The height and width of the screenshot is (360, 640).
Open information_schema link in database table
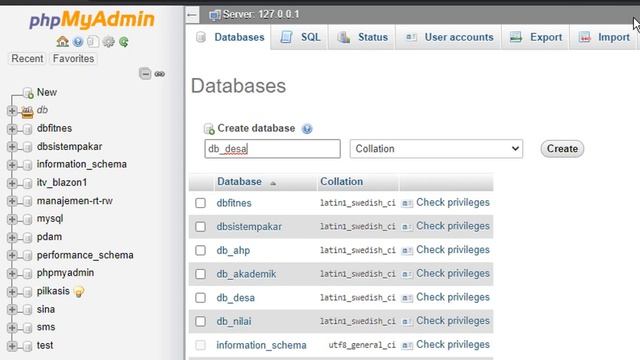[x=261, y=345]
